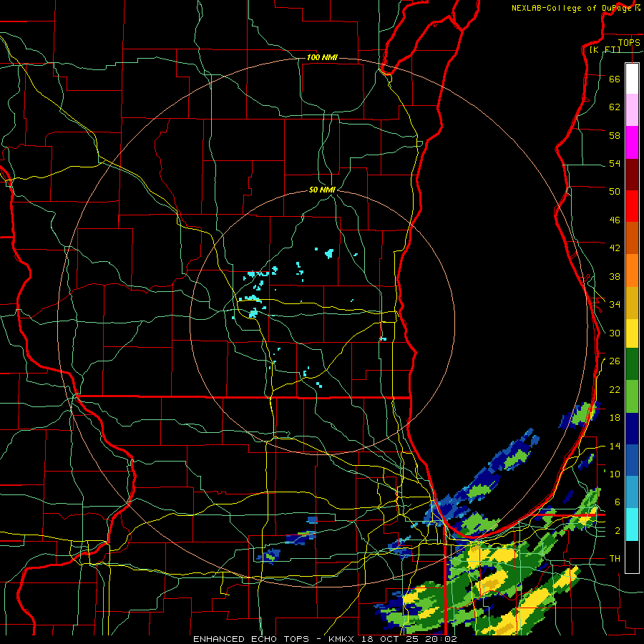
Task: Click legend value "42"
Action: point(615,248)
